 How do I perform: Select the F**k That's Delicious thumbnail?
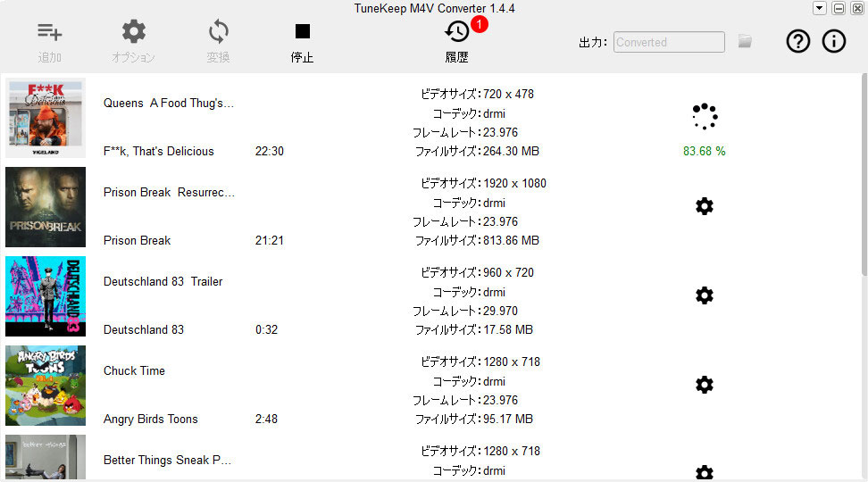point(46,118)
